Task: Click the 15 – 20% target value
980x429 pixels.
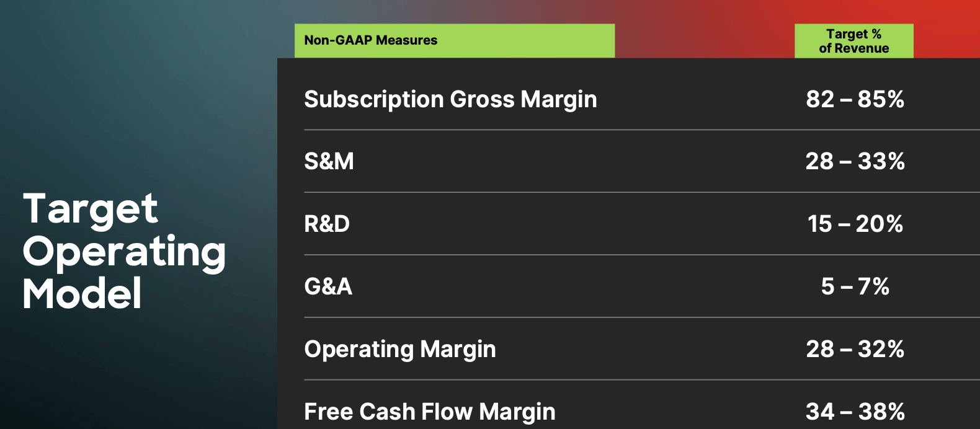Action: pos(855,224)
